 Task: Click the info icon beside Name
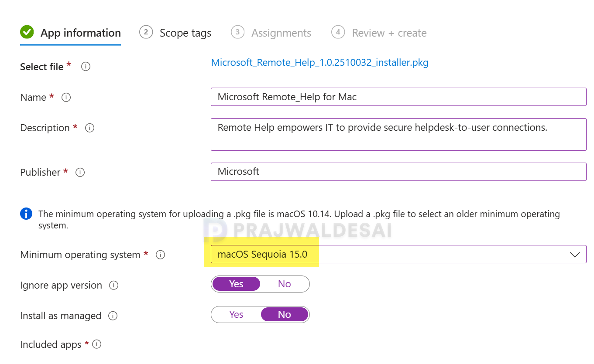point(66,97)
